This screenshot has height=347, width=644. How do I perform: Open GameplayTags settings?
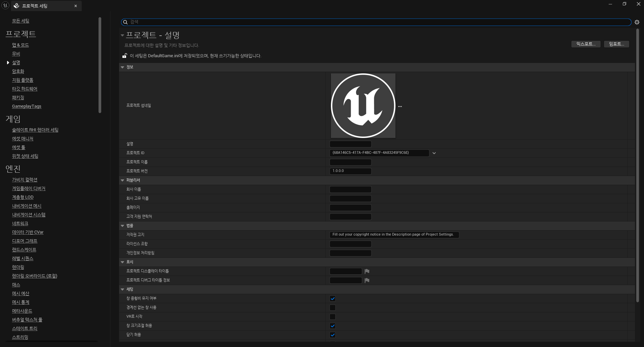(27, 106)
